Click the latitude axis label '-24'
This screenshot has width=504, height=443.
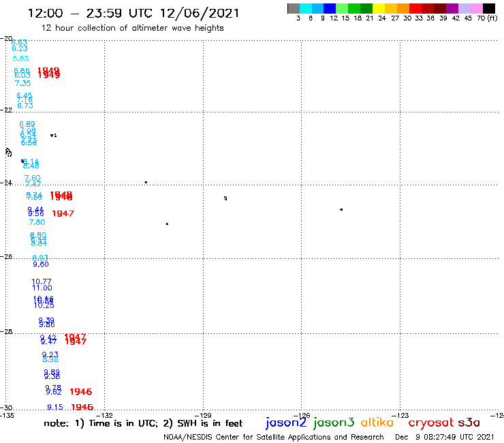click(6, 183)
